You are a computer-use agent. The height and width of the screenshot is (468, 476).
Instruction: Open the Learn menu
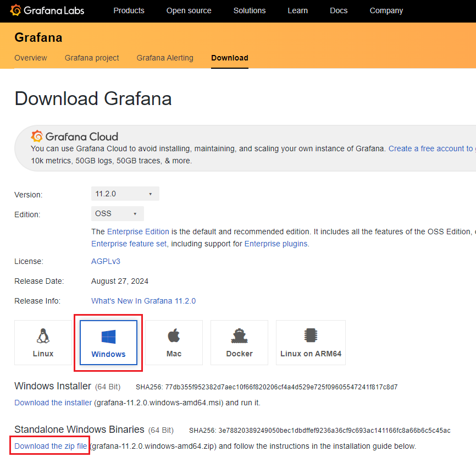[298, 10]
